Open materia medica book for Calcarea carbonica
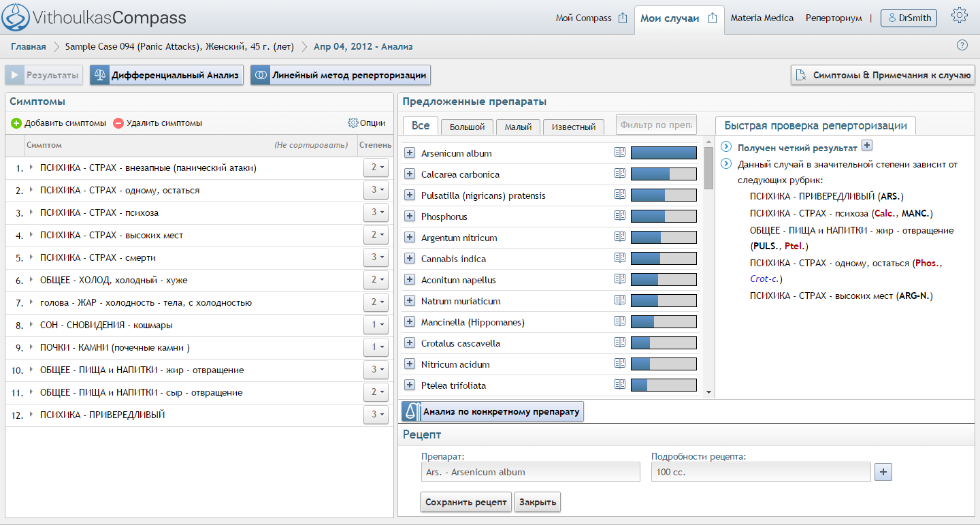Viewport: 980px width, 525px height. [x=619, y=174]
